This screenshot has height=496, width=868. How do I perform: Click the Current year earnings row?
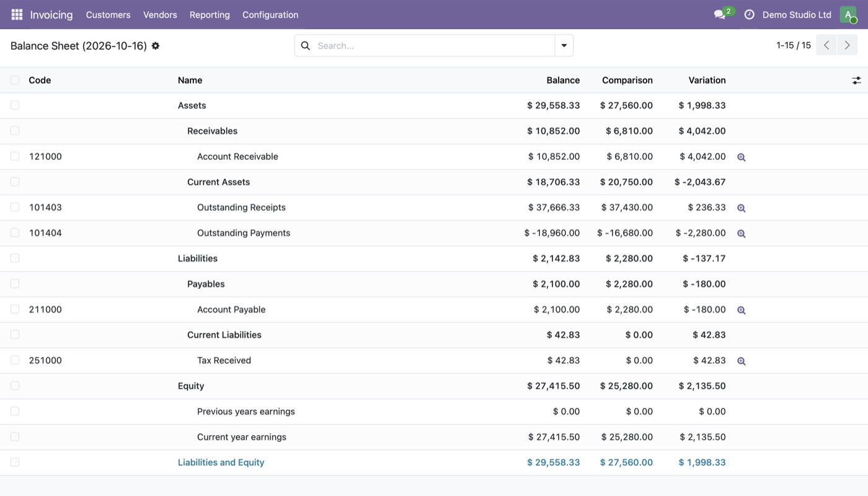pos(434,437)
